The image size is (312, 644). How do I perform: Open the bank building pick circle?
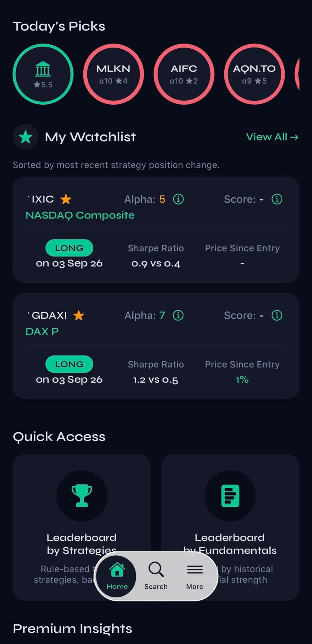(x=43, y=74)
